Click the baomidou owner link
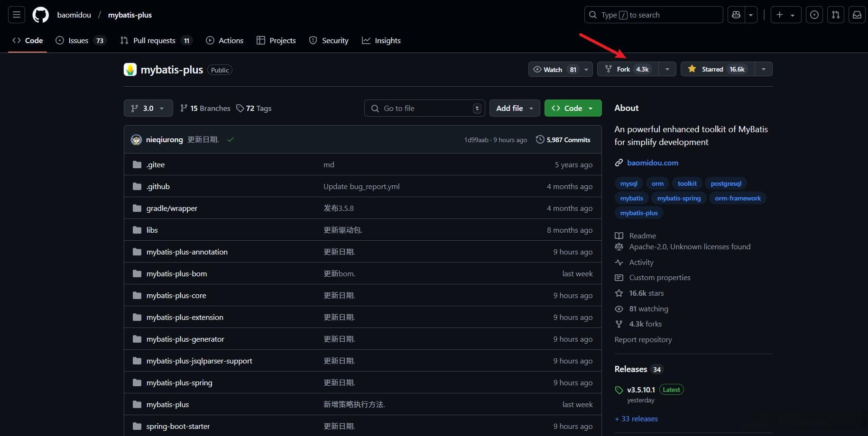The width and height of the screenshot is (868, 436). pos(74,15)
